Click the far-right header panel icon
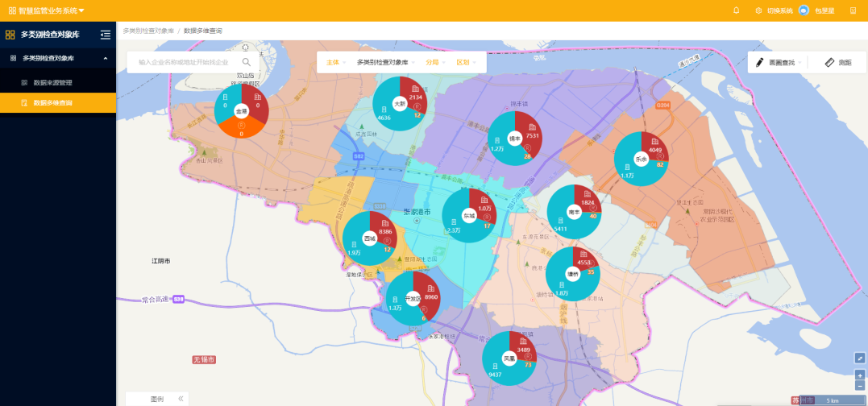 click(853, 10)
